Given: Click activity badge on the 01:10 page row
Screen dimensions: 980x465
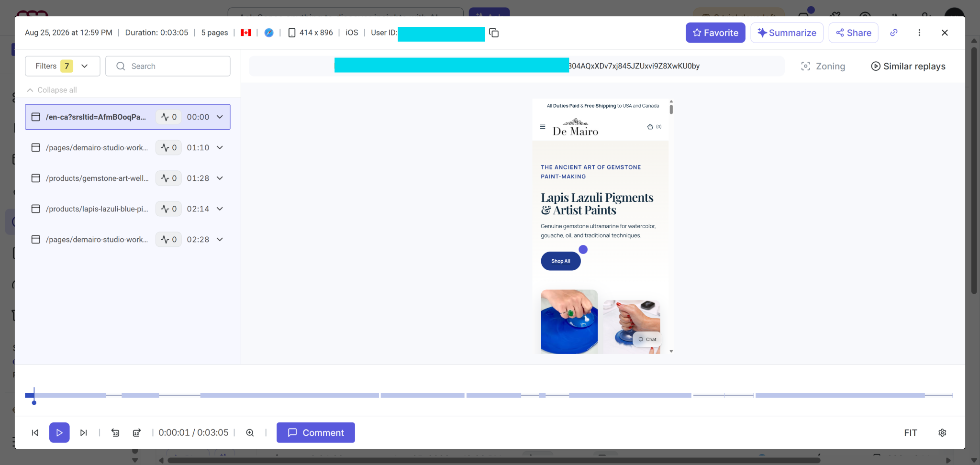Looking at the screenshot, I should pyautogui.click(x=169, y=147).
